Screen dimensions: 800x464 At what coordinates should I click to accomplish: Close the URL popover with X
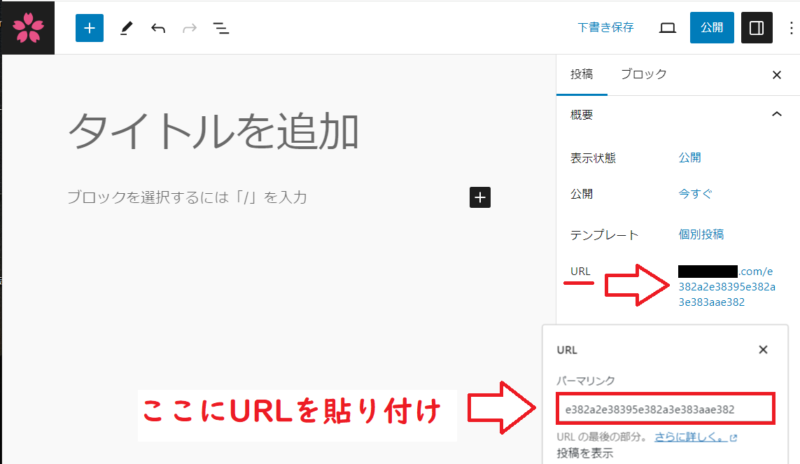pos(763,350)
